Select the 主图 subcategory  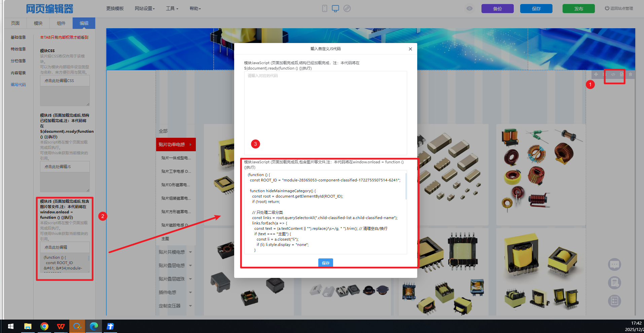(x=165, y=239)
